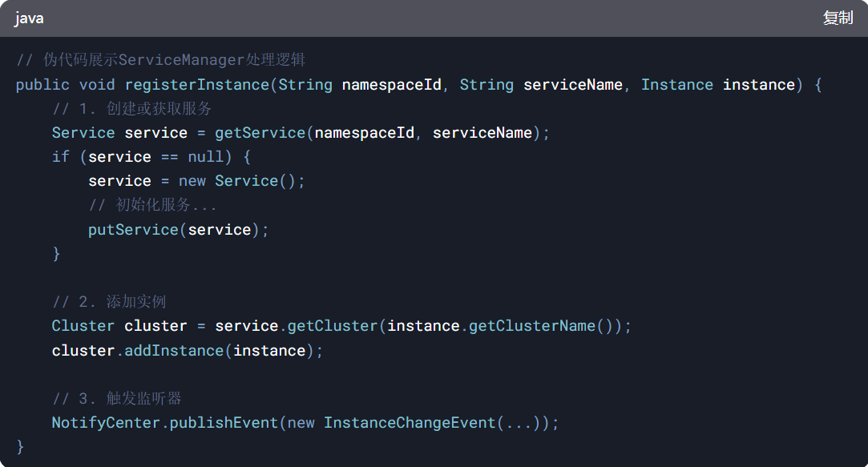This screenshot has width=868, height=467.
Task: Click the getService method call
Action: pos(260,133)
